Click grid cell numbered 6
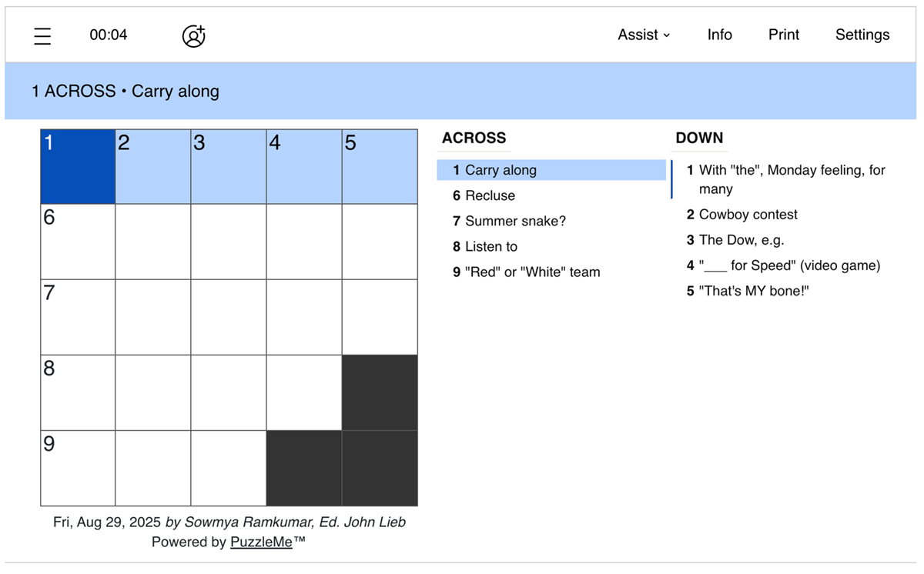The width and height of the screenshot is (924, 574). pos(77,241)
